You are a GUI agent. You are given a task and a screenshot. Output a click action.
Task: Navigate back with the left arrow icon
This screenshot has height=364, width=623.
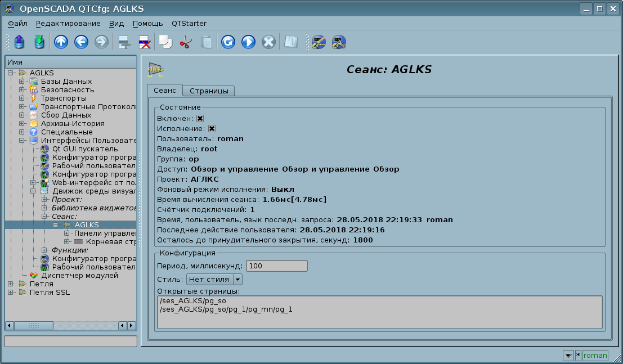81,42
